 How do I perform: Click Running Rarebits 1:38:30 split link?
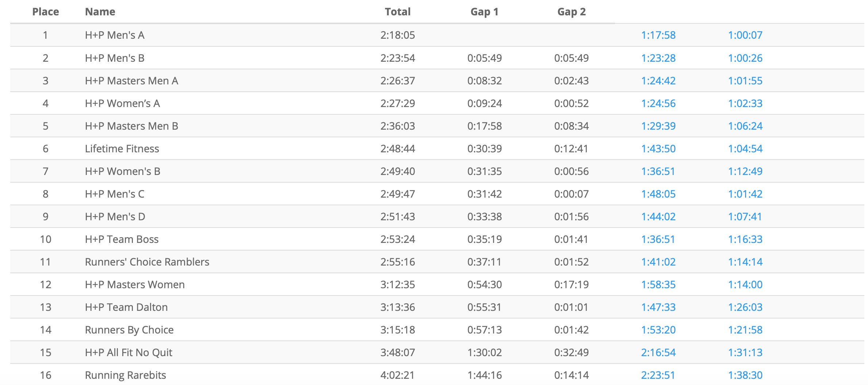[x=745, y=375]
